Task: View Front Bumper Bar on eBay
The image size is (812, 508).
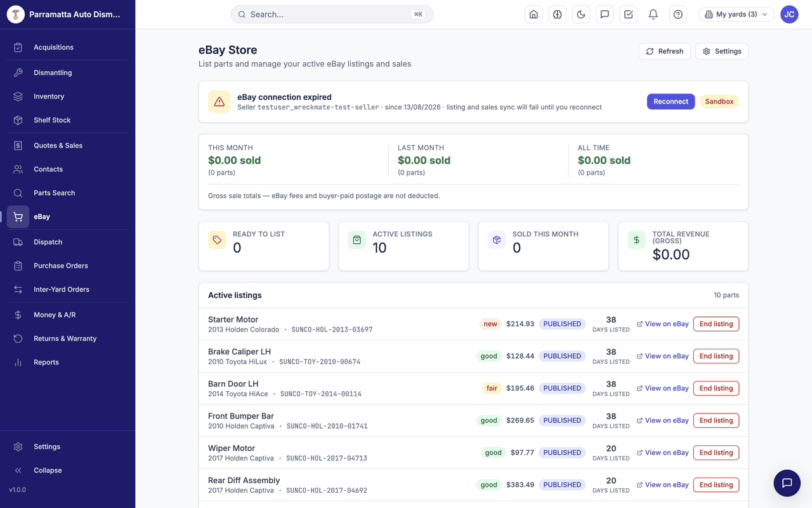Action: click(663, 420)
